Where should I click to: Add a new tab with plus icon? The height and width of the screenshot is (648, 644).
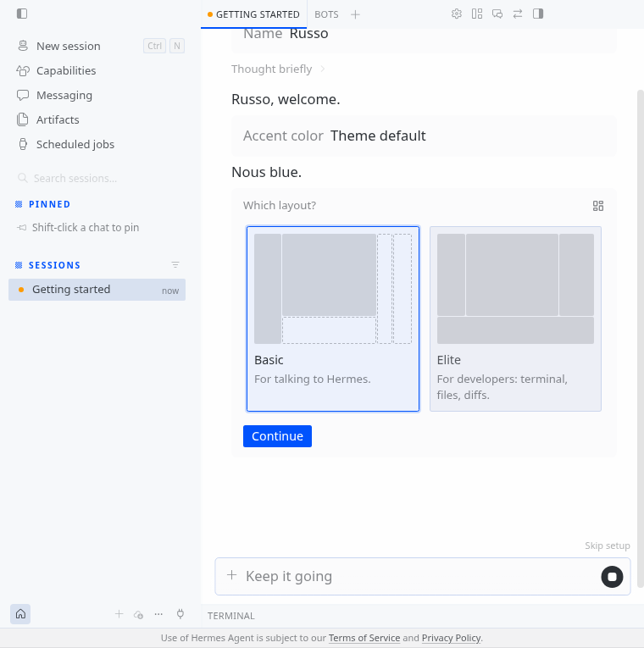pyautogui.click(x=355, y=14)
